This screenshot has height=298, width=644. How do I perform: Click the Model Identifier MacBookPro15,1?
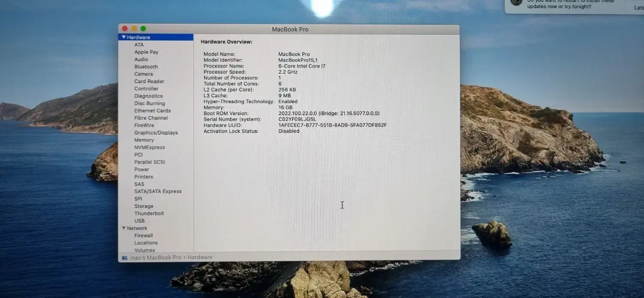[298, 60]
